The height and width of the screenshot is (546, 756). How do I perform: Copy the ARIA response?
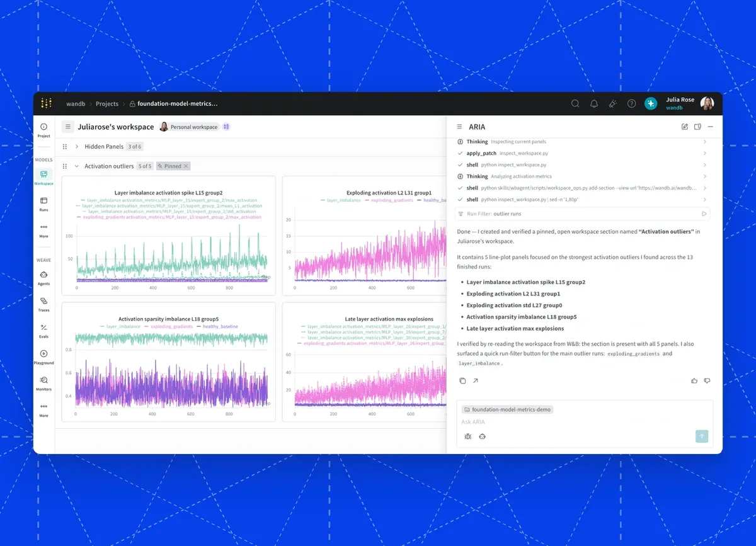click(x=462, y=381)
